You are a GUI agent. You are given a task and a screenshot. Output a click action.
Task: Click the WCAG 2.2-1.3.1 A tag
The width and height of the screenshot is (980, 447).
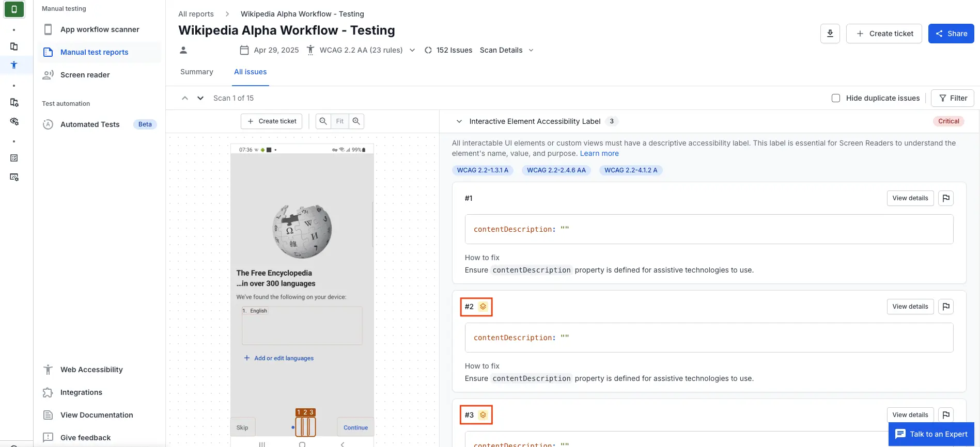pyautogui.click(x=483, y=170)
